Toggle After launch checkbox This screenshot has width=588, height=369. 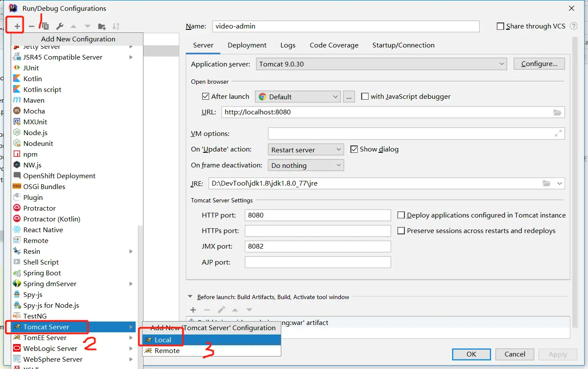(x=206, y=96)
